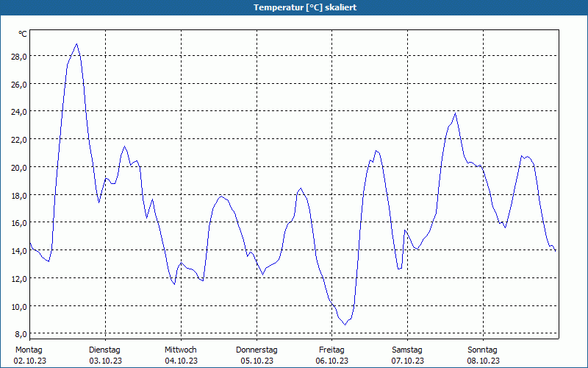Click the Mittwoch 04.10.23 date label

click(181, 355)
